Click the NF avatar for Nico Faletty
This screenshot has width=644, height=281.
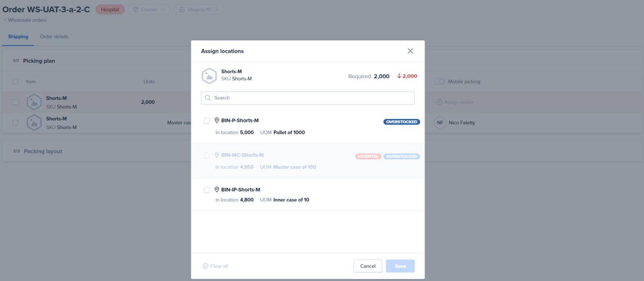pyautogui.click(x=440, y=123)
